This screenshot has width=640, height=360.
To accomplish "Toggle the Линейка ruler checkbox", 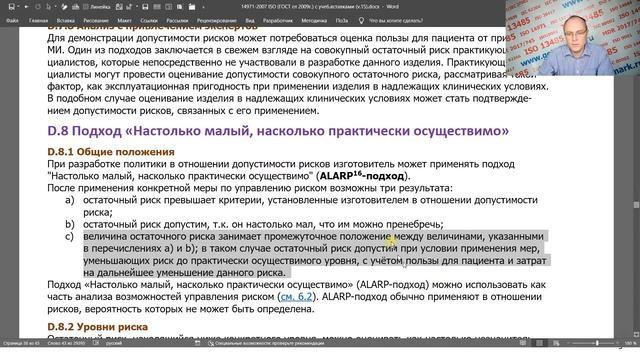I will pyautogui.click(x=97, y=7).
